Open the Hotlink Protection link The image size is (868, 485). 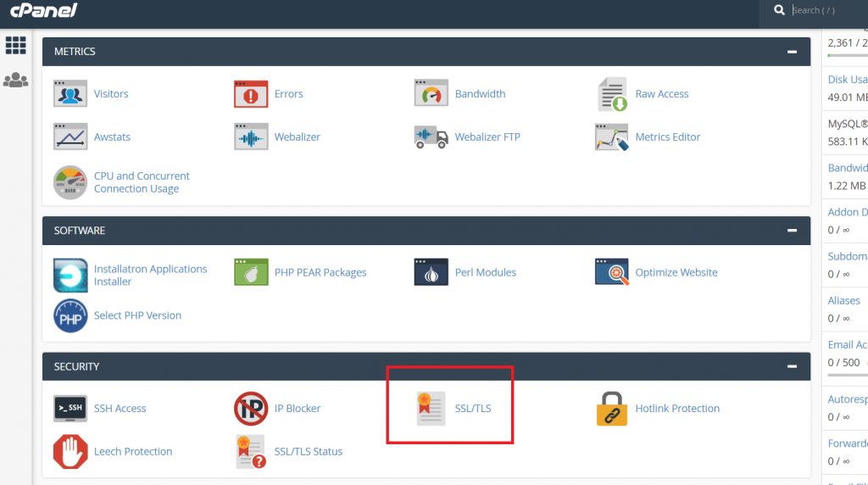click(677, 409)
